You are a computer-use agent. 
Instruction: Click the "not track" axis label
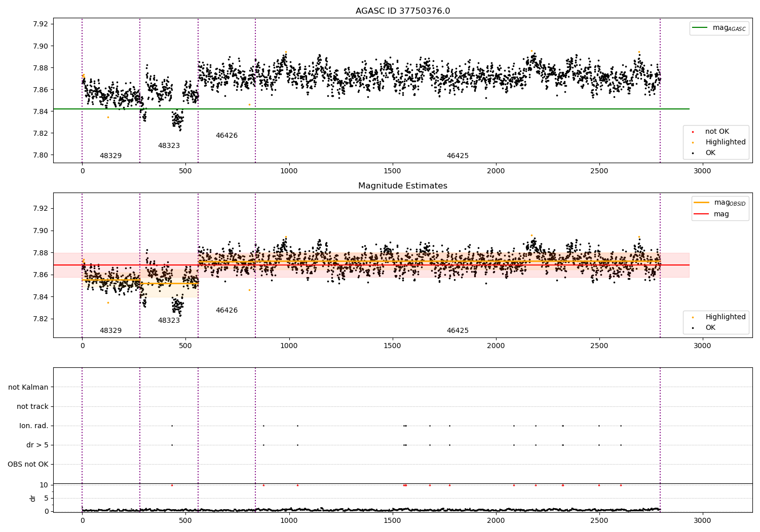[x=32, y=407]
